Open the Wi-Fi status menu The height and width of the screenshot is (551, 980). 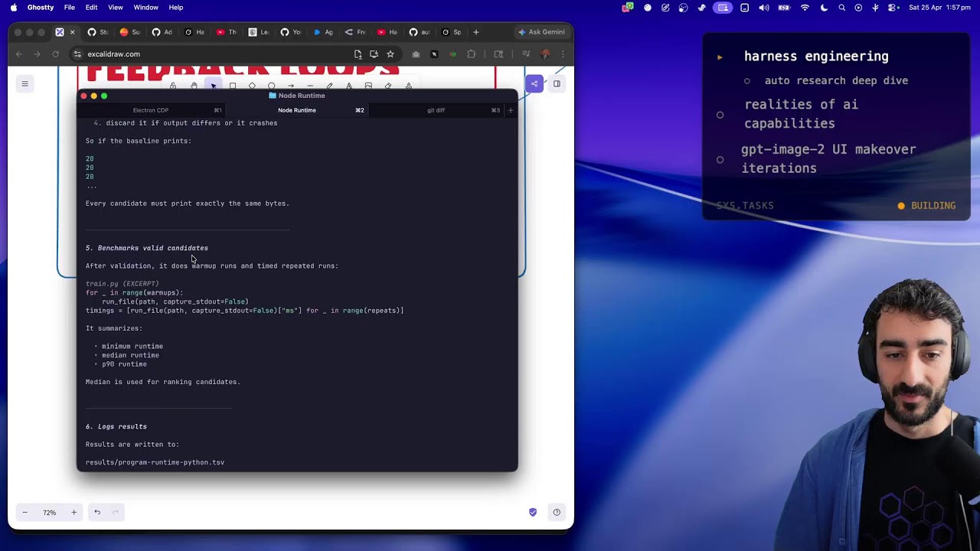805,8
